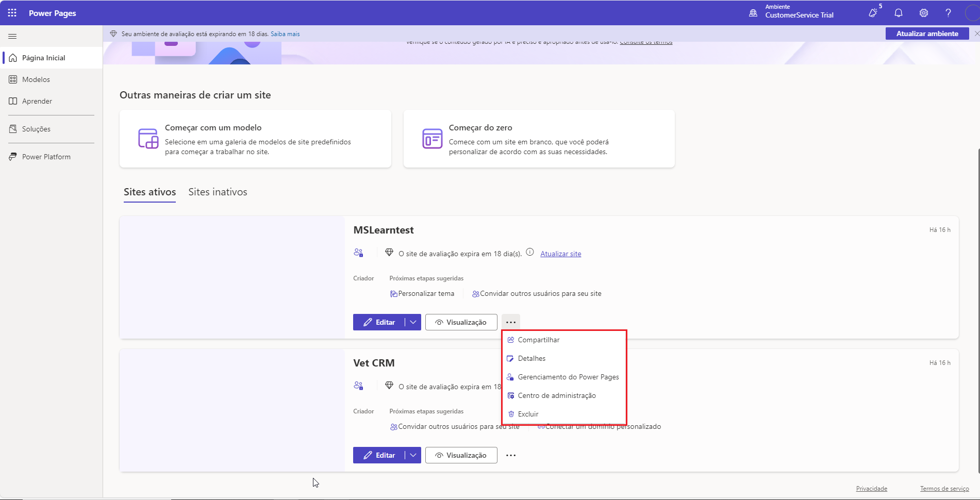The image size is (980, 500).
Task: Open Power Platform in the sidebar
Action: tap(52, 157)
